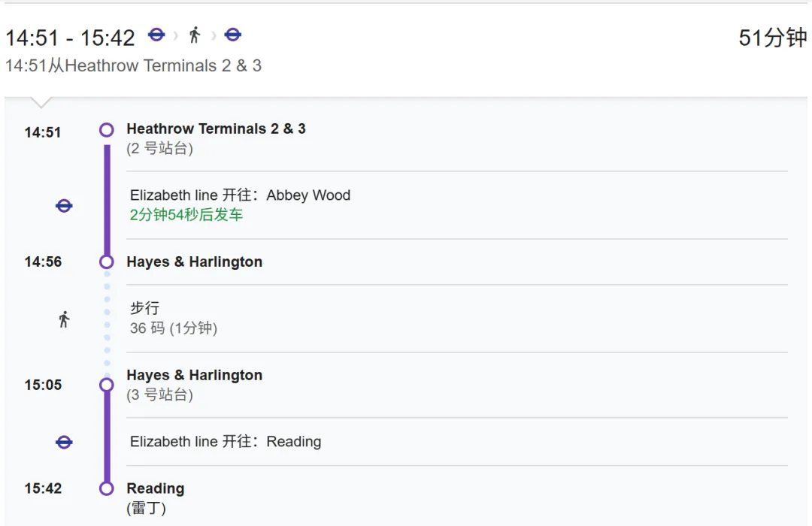Click stop circle at 15:05 Hayes & Harlington
The height and width of the screenshot is (526, 812).
[x=107, y=385]
